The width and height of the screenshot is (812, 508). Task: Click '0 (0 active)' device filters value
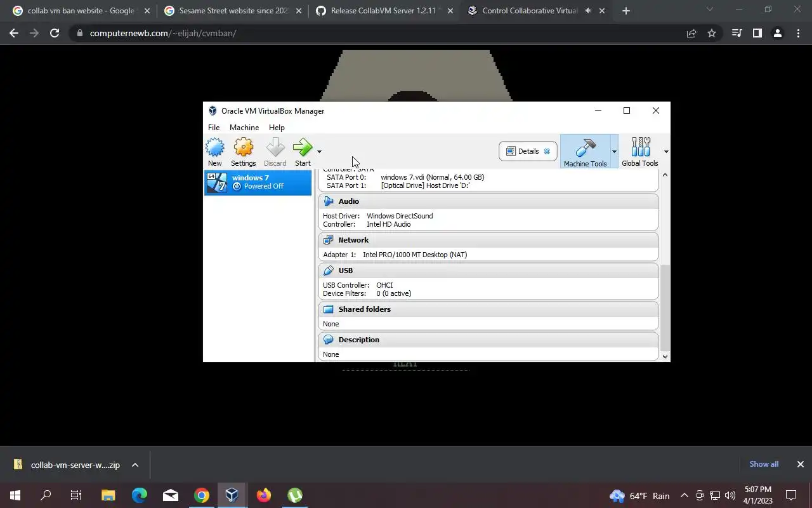click(x=393, y=293)
